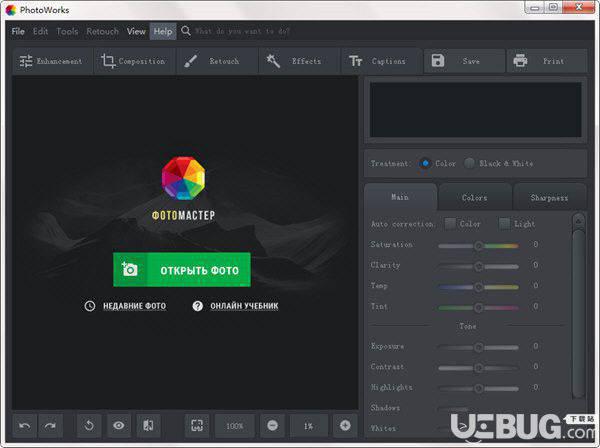Screen dimensions: 600x448
Task: Click the Tint slider handle
Action: [x=478, y=308]
